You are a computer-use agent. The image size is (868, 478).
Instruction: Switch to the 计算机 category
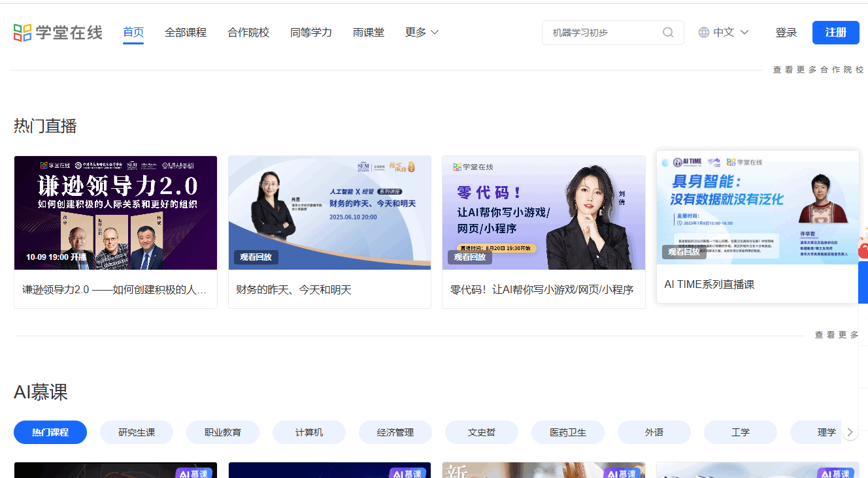tap(309, 432)
